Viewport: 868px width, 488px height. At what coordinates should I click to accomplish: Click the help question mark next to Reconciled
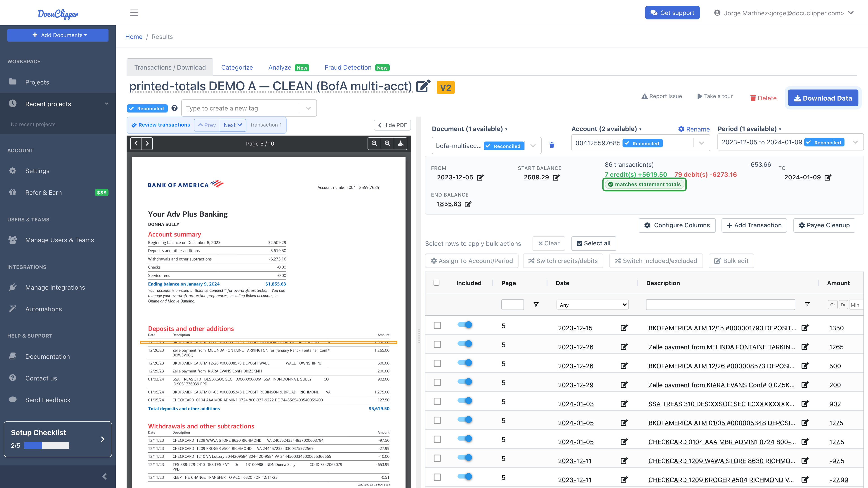(174, 108)
